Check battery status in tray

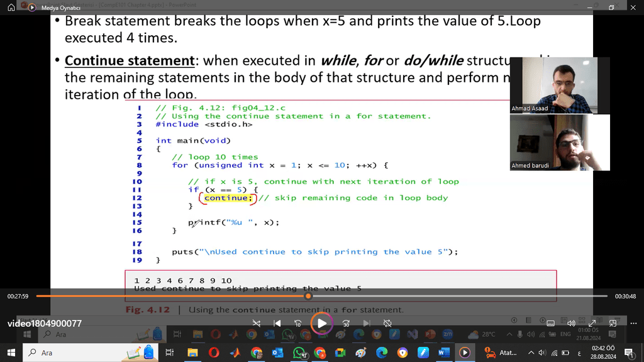[565, 353]
